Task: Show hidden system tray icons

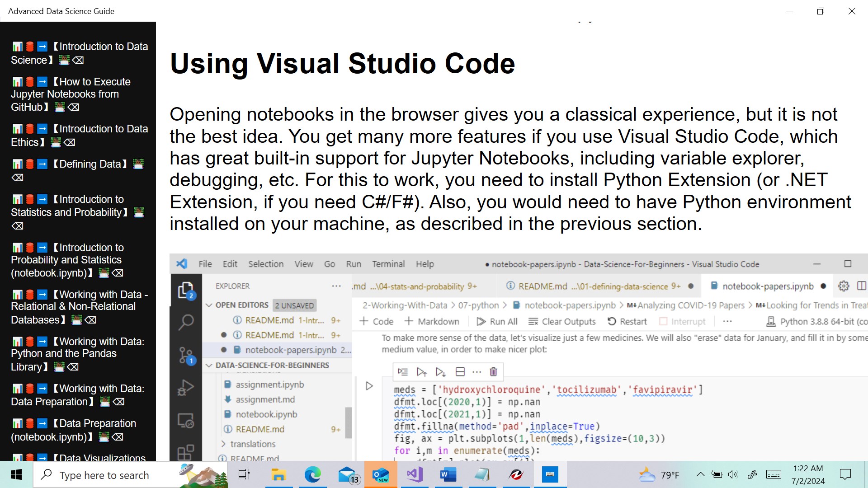Action: pos(700,474)
